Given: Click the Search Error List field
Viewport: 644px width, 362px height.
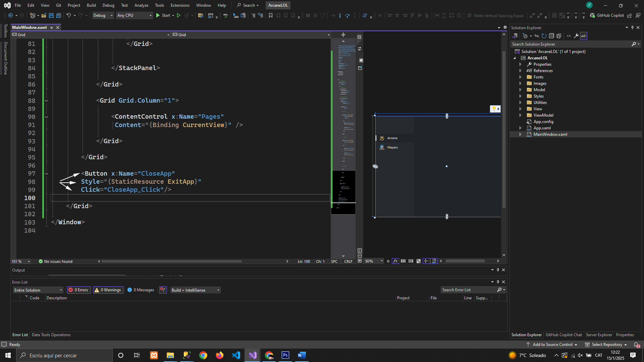Looking at the screenshot, I should (x=469, y=290).
